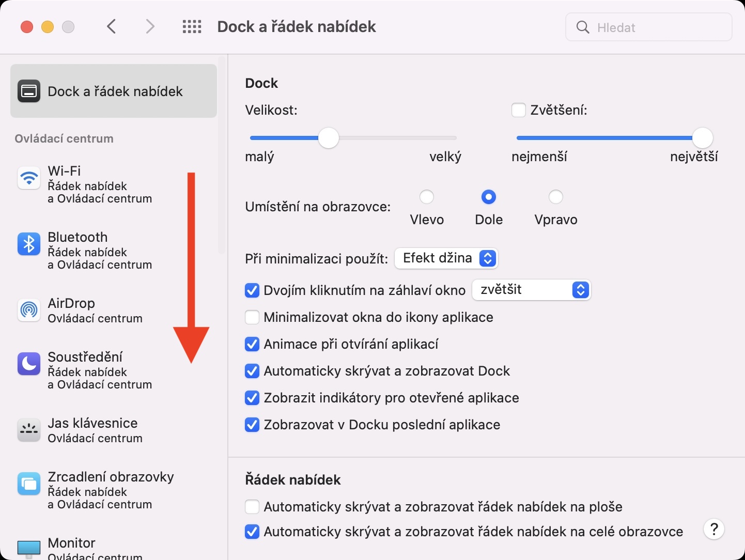Expand the zvětšit double-click action dropdown
The width and height of the screenshot is (745, 560).
click(531, 290)
